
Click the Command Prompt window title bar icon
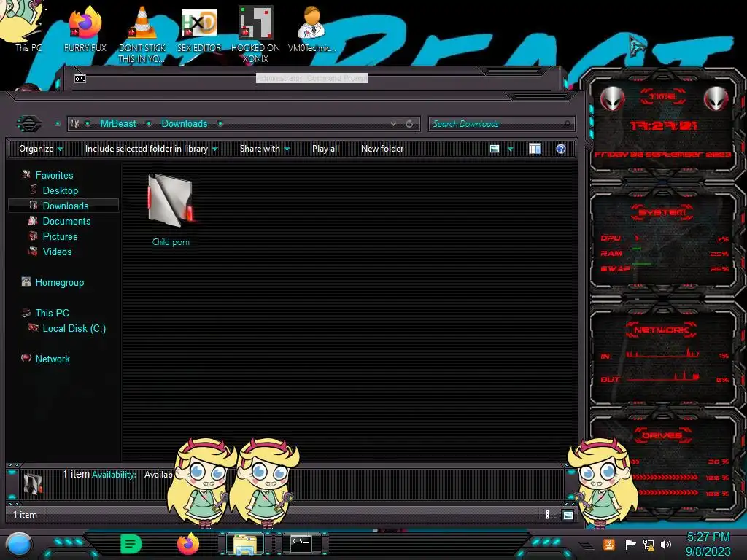(80, 79)
